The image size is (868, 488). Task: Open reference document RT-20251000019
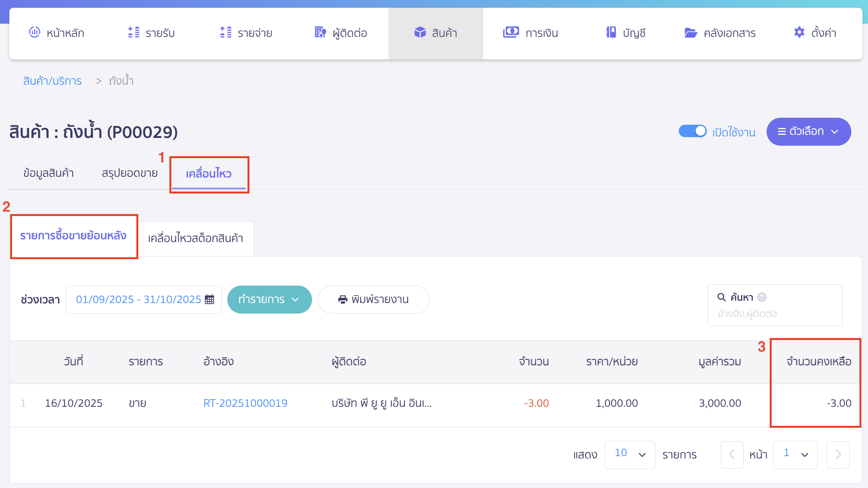246,403
